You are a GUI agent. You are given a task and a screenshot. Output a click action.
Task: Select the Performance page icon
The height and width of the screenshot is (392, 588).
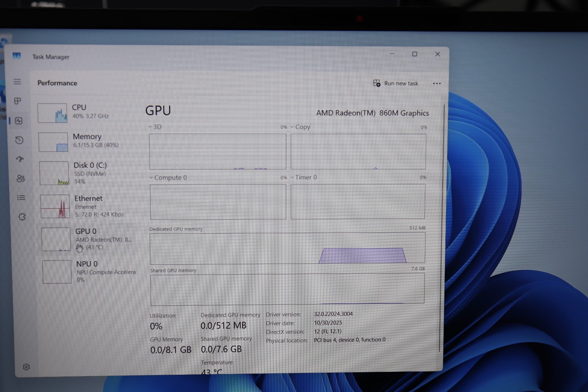(x=18, y=121)
